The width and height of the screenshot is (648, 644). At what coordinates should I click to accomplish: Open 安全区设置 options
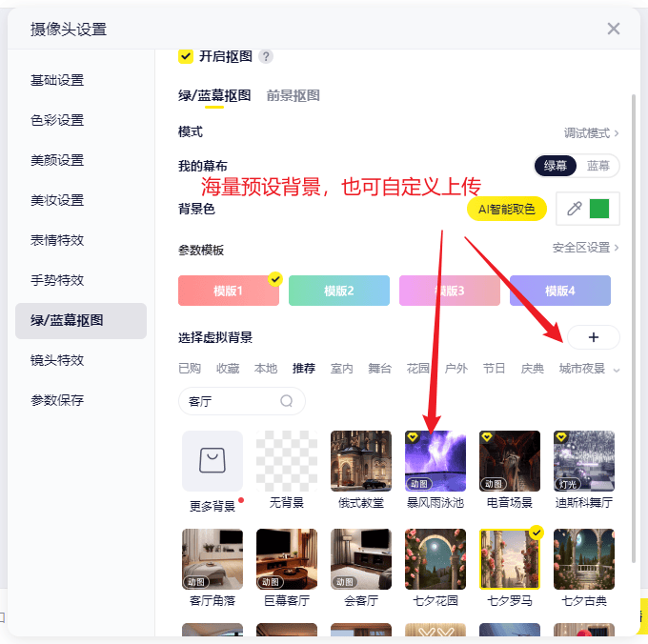coord(585,248)
